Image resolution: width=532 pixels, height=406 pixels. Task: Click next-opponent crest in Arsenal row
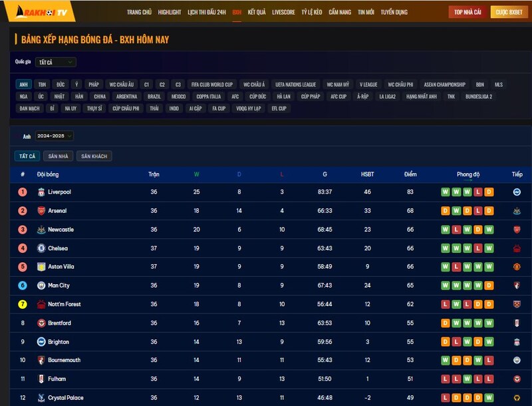coord(517,211)
